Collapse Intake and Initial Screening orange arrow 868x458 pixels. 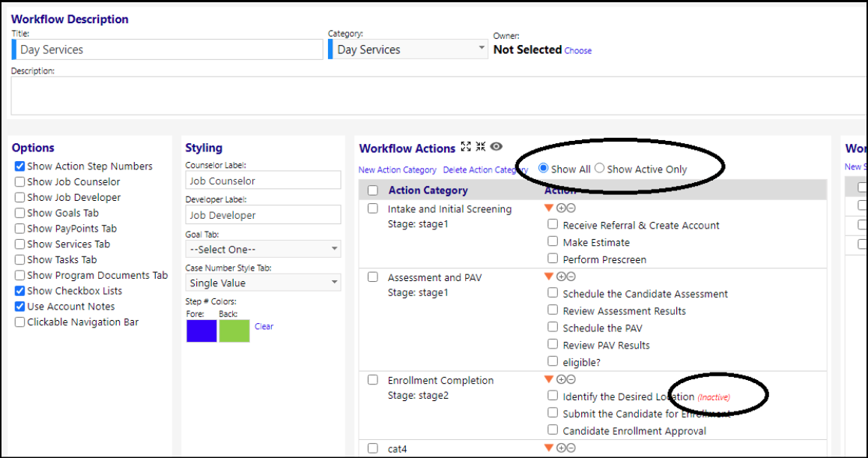549,208
